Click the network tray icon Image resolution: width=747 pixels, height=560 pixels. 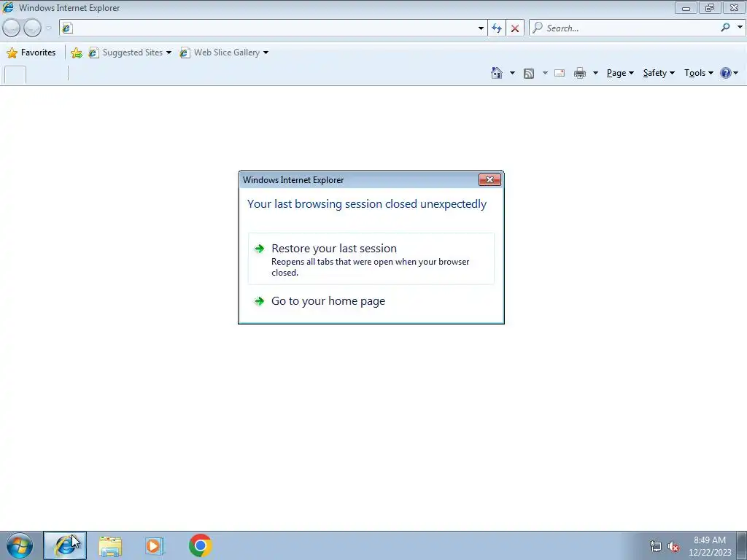click(656, 547)
